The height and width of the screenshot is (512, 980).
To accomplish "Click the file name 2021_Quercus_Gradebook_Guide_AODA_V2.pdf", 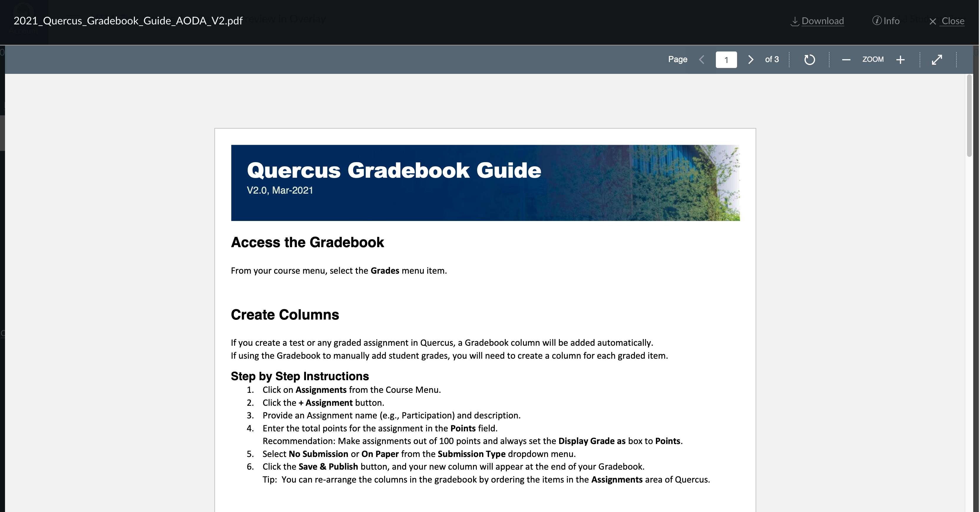I will click(128, 21).
